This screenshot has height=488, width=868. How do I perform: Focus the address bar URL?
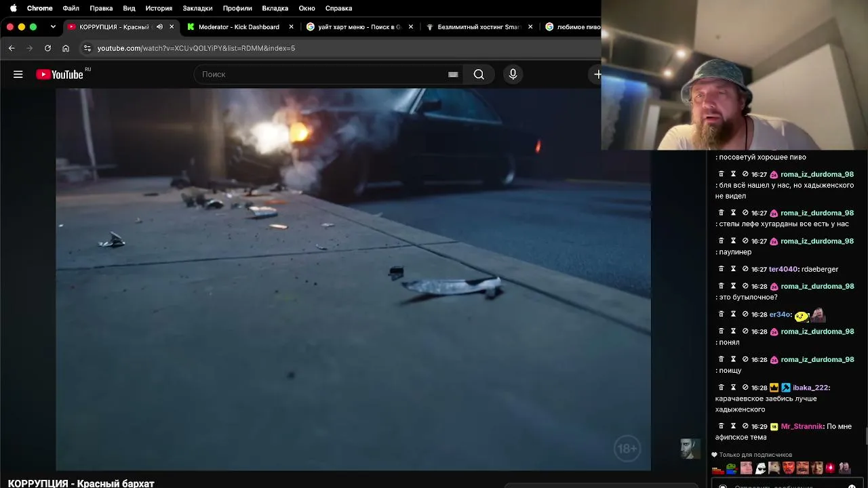click(x=196, y=48)
